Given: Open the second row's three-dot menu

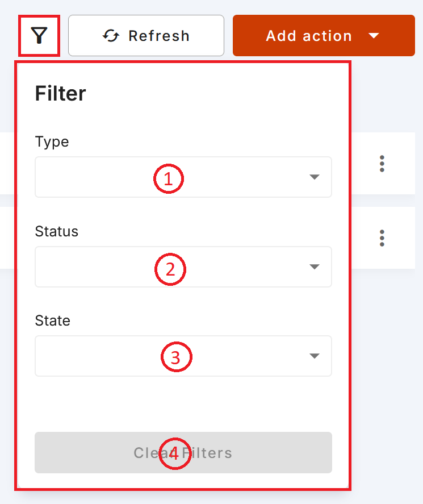Looking at the screenshot, I should (382, 238).
